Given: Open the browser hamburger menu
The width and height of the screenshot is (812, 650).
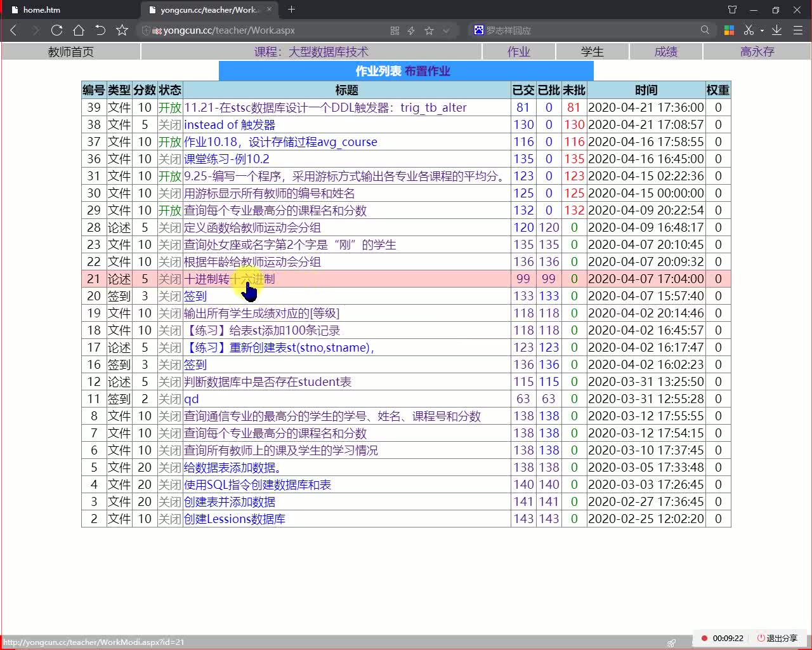Looking at the screenshot, I should [x=797, y=30].
